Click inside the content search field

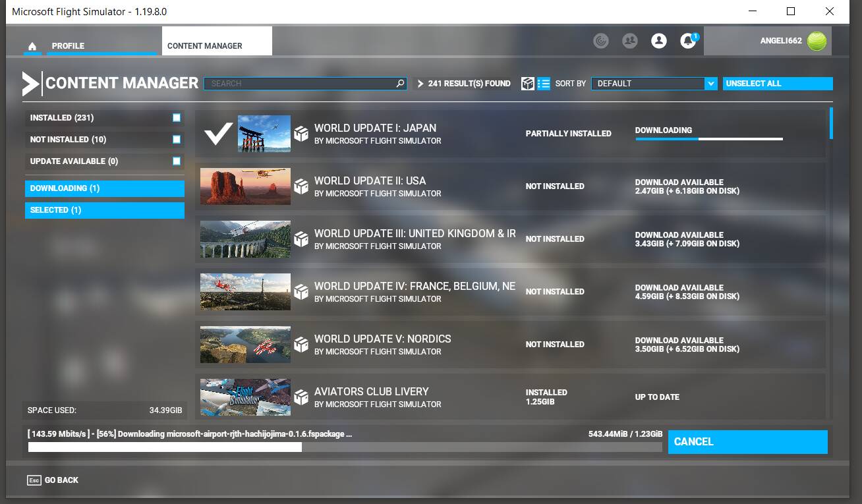point(300,84)
